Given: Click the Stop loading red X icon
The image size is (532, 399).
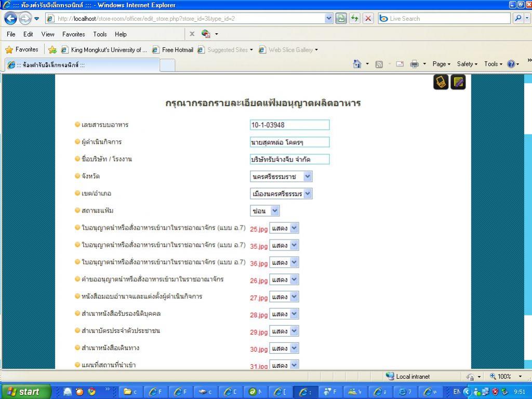Looking at the screenshot, I should tap(368, 18).
